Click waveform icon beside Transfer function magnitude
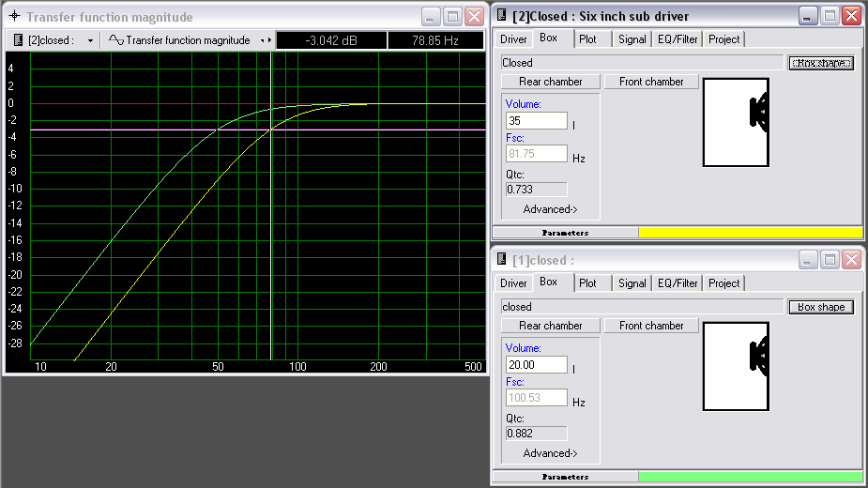The width and height of the screenshot is (868, 488). (115, 39)
